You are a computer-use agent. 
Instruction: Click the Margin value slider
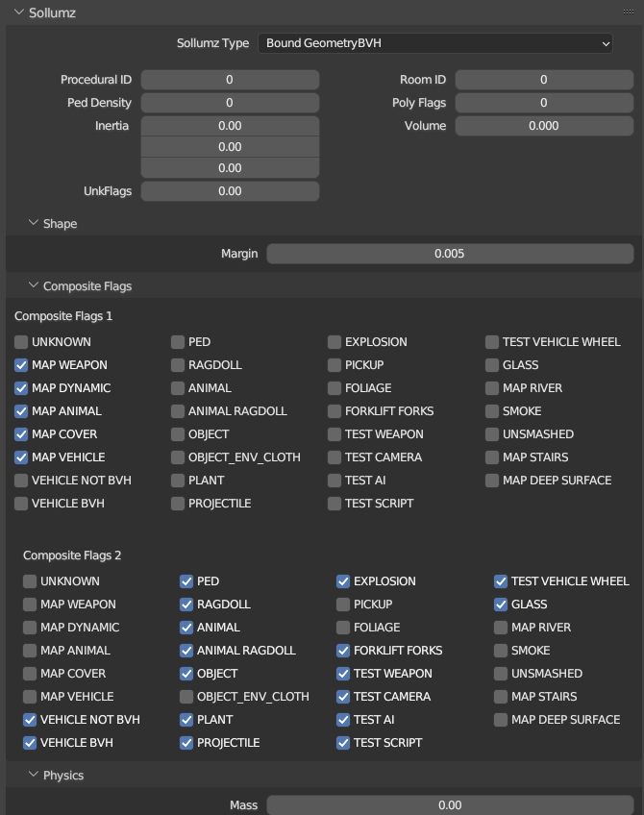click(x=449, y=254)
